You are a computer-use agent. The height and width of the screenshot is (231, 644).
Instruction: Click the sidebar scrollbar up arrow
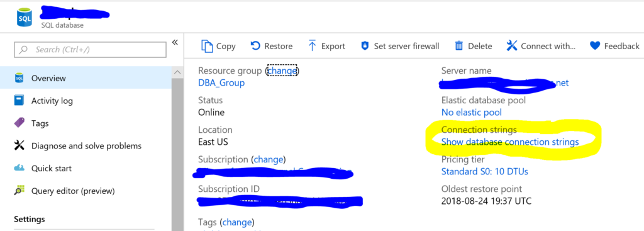177,72
